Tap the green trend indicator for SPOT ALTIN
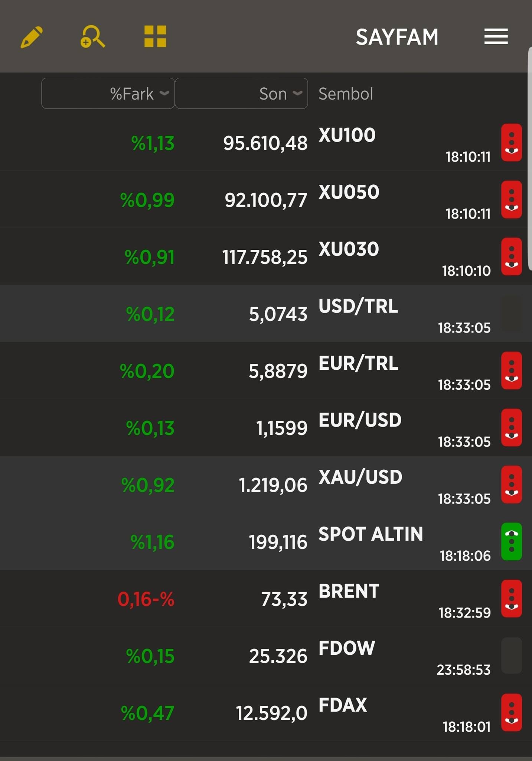The height and width of the screenshot is (761, 532). pyautogui.click(x=512, y=541)
